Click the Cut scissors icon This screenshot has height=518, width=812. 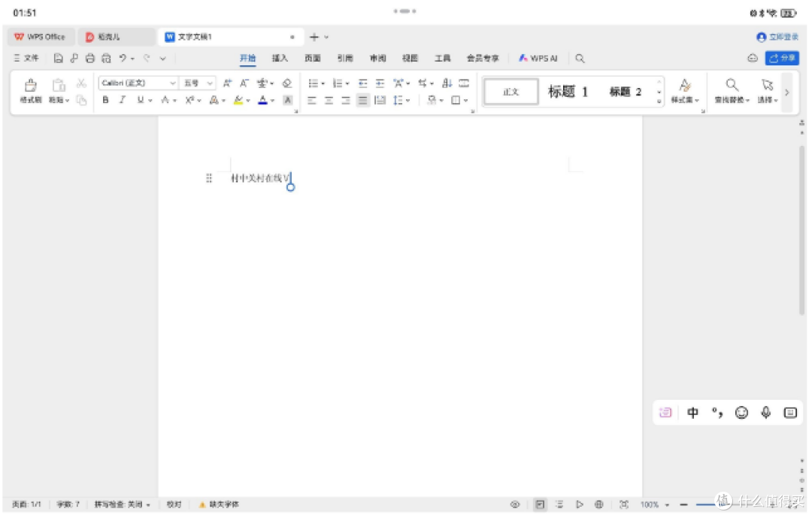81,83
